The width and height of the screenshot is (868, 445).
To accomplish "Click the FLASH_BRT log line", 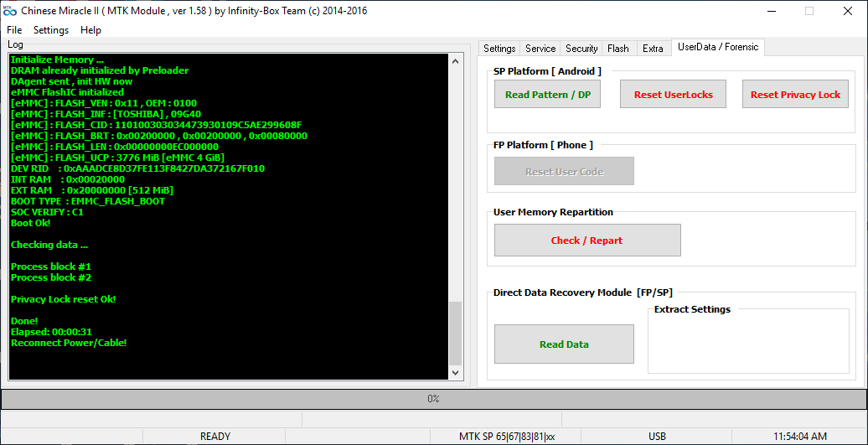I will [159, 136].
